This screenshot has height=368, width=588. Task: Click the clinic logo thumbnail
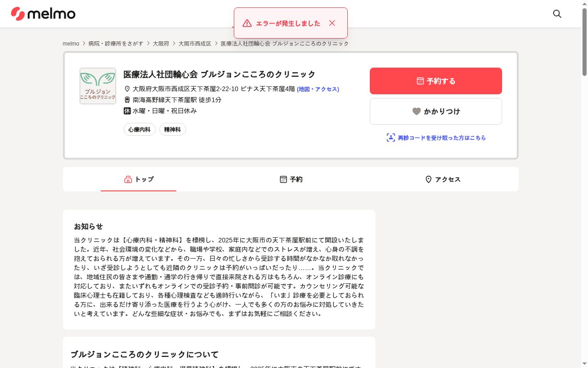[x=98, y=86]
